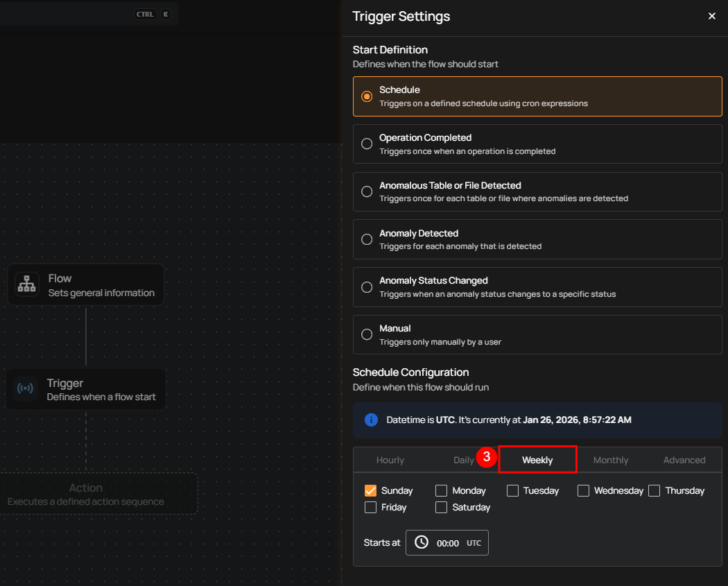The image size is (728, 586).
Task: Select Anomalous Table or File Detected option
Action: click(367, 191)
